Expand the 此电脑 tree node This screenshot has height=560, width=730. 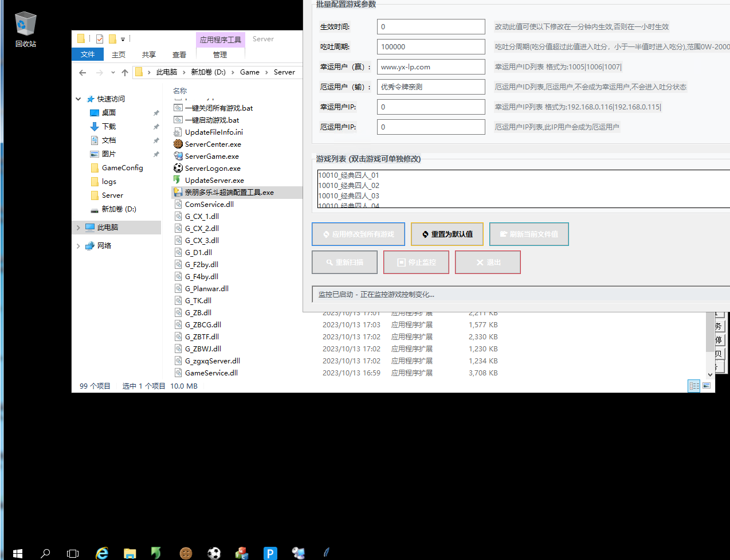click(x=79, y=228)
